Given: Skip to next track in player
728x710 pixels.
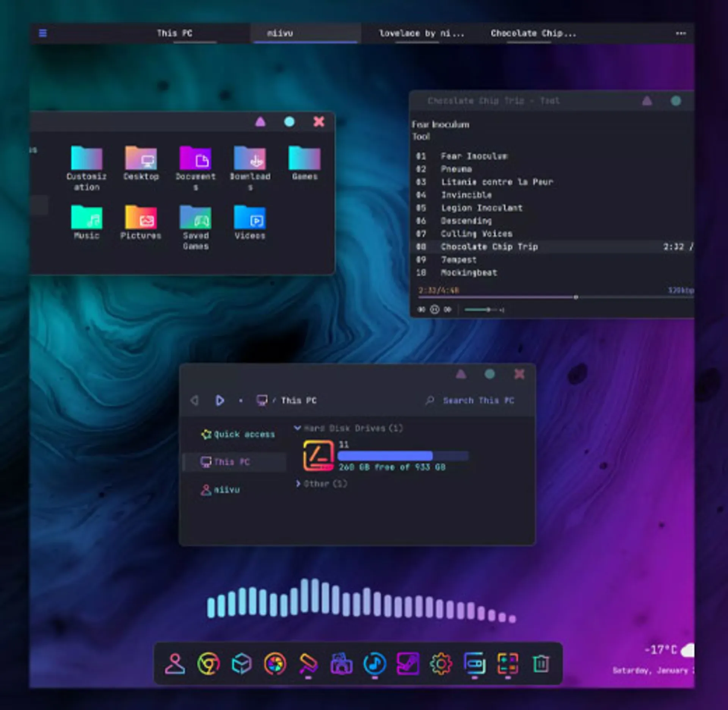Looking at the screenshot, I should point(448,309).
